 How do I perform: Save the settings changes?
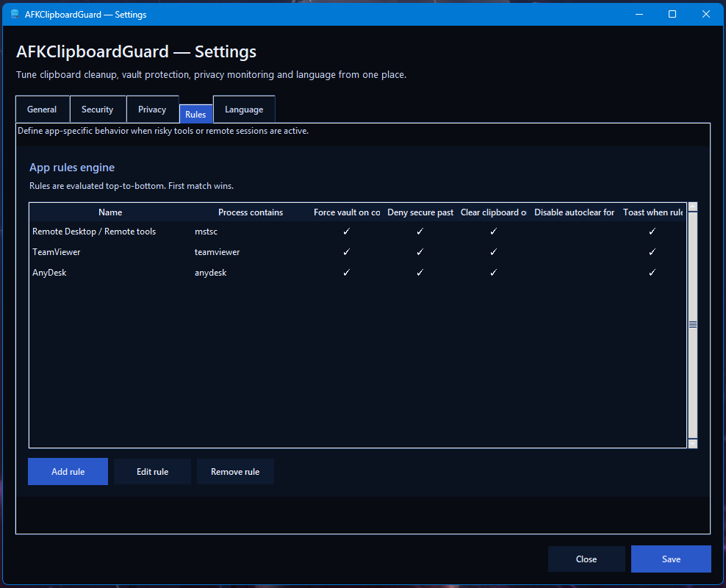[x=671, y=559]
